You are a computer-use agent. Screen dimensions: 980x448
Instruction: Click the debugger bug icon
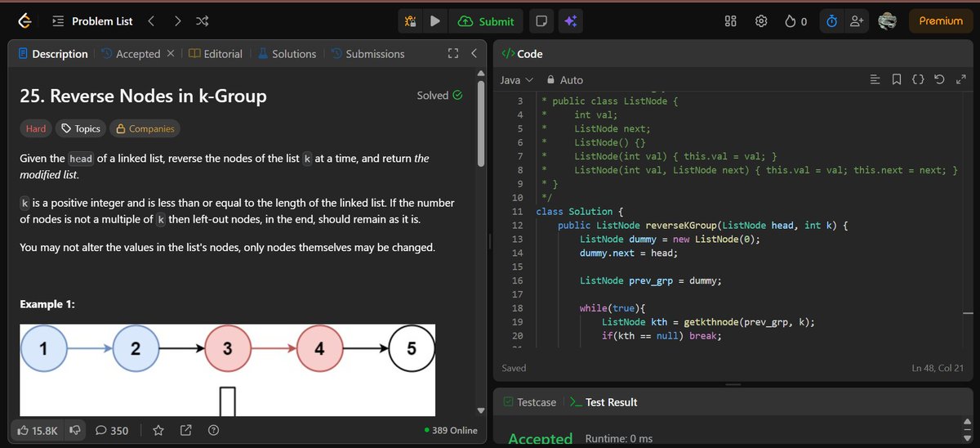(x=411, y=21)
